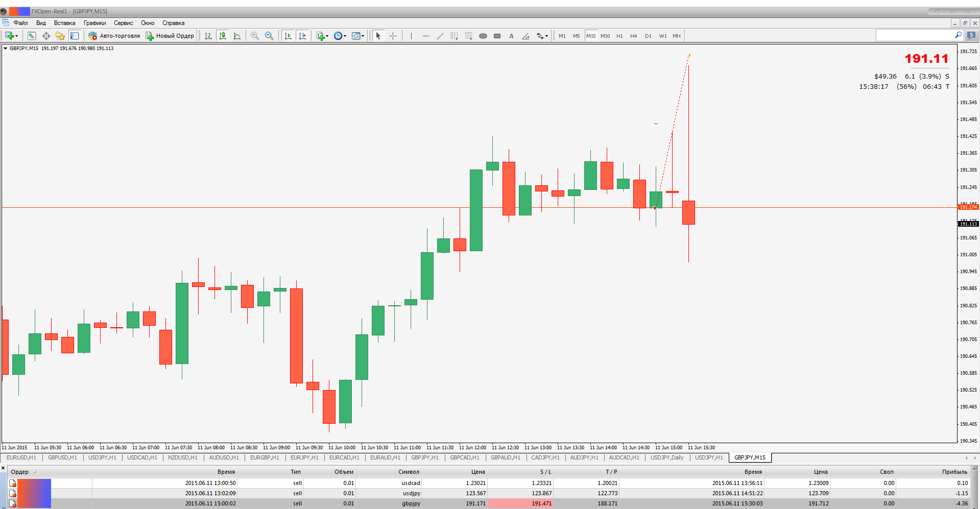The image size is (980, 509).
Task: Switch chart to line chart mode
Action: [x=237, y=36]
